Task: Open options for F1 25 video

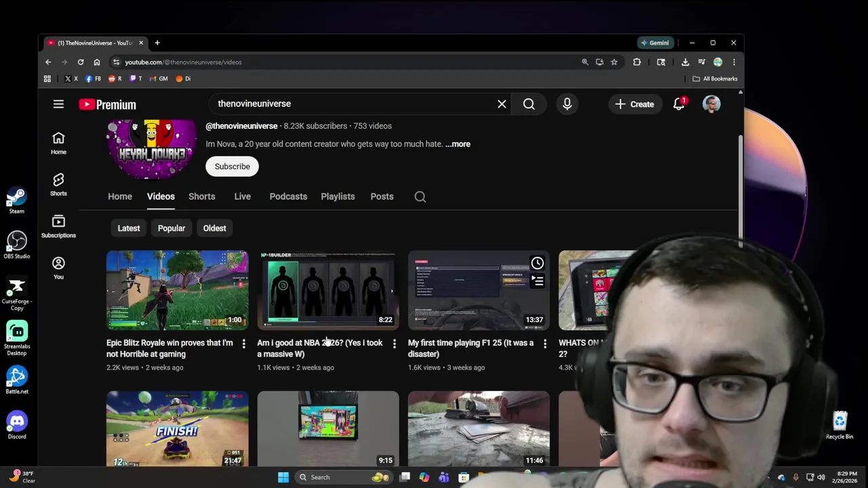Action: pos(545,344)
